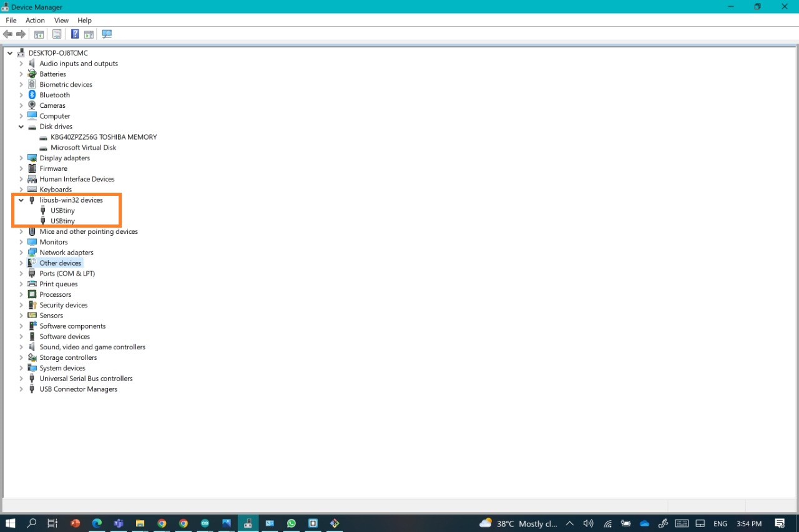
Task: Click the Security devices icon
Action: pyautogui.click(x=32, y=305)
